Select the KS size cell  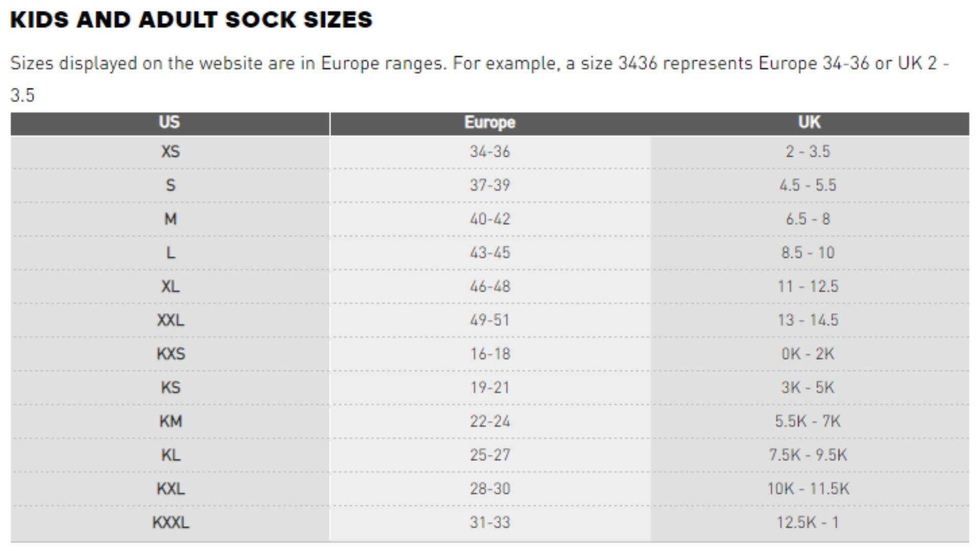pos(170,387)
